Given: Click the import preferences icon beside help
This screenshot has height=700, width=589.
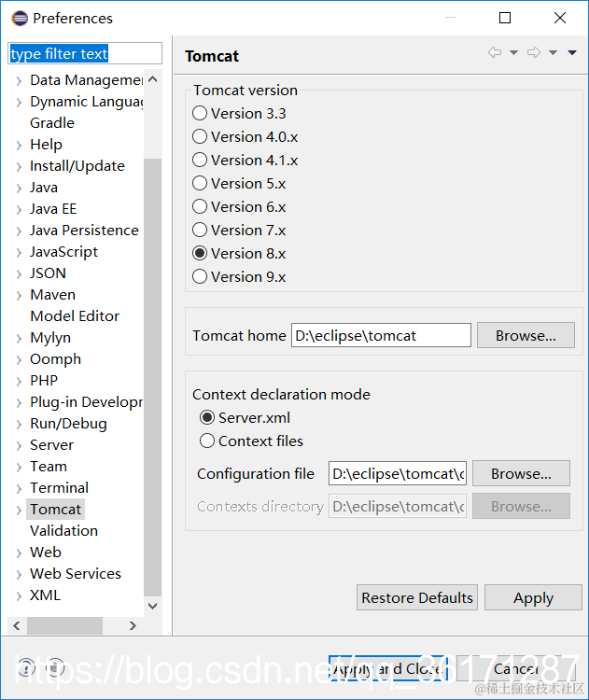Looking at the screenshot, I should [x=54, y=667].
